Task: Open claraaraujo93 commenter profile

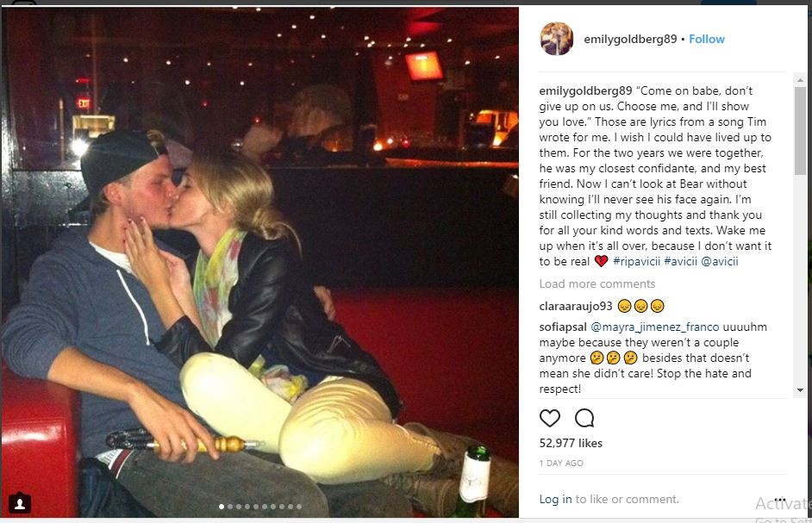Action: click(575, 306)
